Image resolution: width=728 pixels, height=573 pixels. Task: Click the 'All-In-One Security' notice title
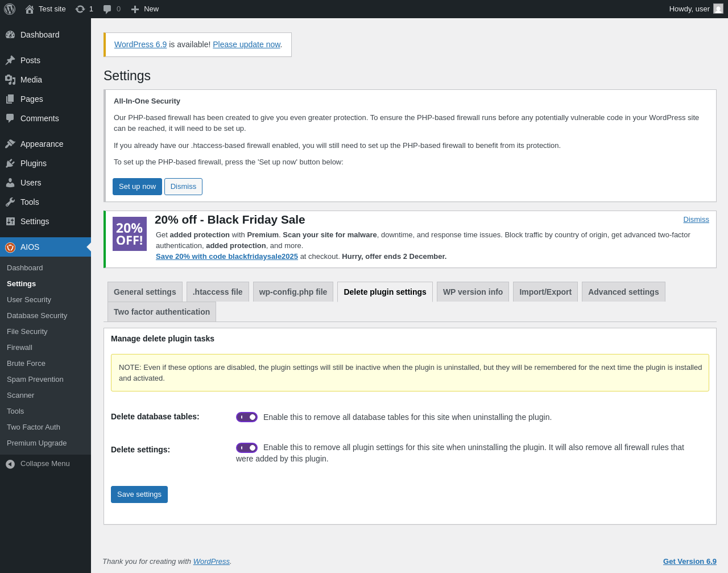[x=147, y=101]
